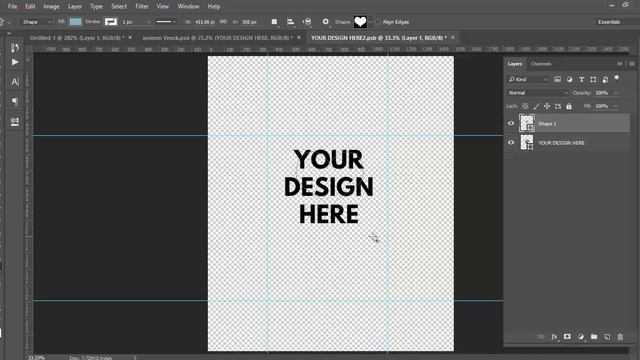Image resolution: width=640 pixels, height=360 pixels.
Task: Click the blue Fill color swatch
Action: [x=76, y=22]
